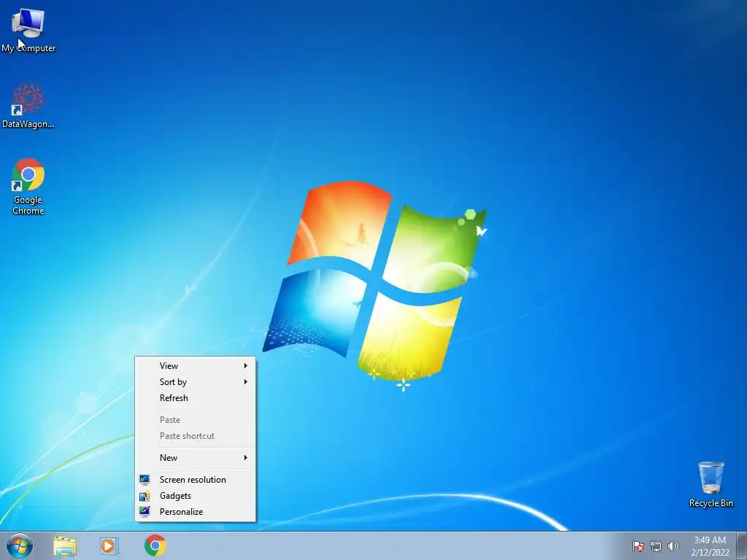Screen dimensions: 747x560
Task: Launch Windows Media Player from the taskbar
Action: click(109, 545)
